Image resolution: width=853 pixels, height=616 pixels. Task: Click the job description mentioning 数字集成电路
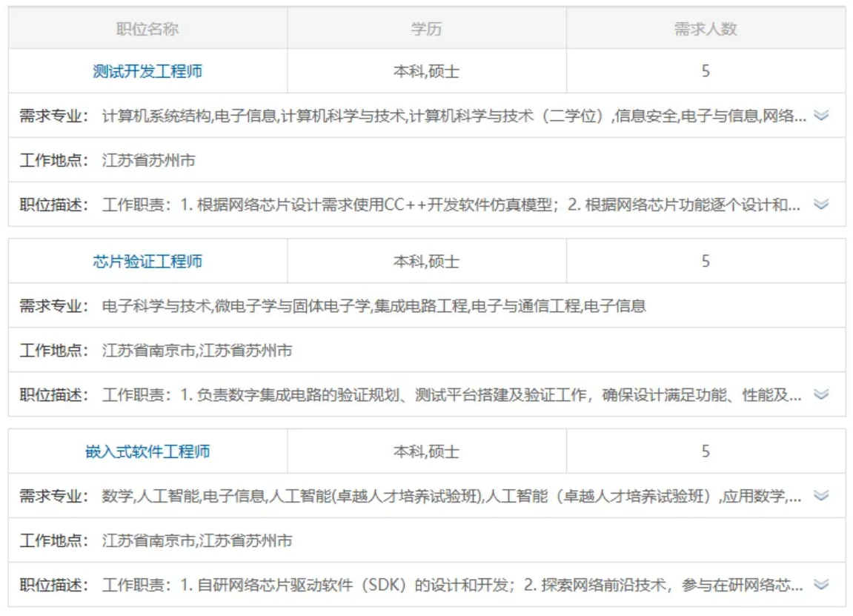point(451,395)
